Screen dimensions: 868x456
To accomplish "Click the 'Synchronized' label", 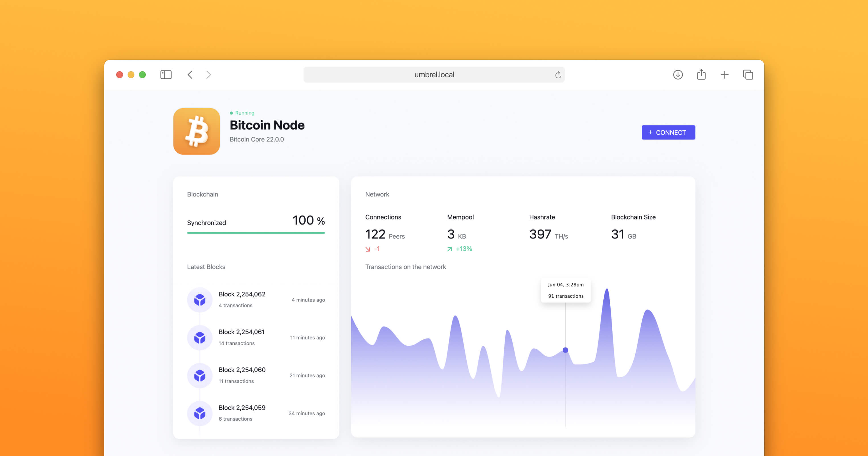I will click(x=206, y=223).
